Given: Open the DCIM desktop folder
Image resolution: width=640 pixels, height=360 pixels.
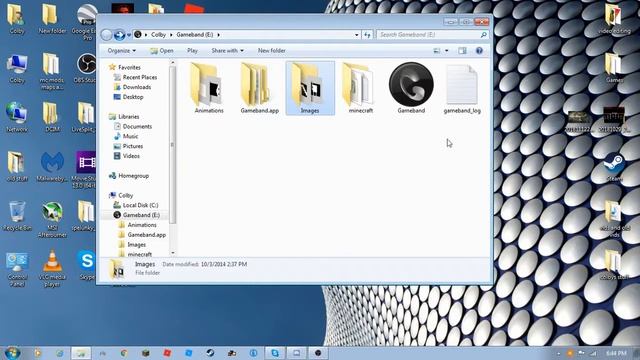Looking at the screenshot, I should pyautogui.click(x=52, y=117).
